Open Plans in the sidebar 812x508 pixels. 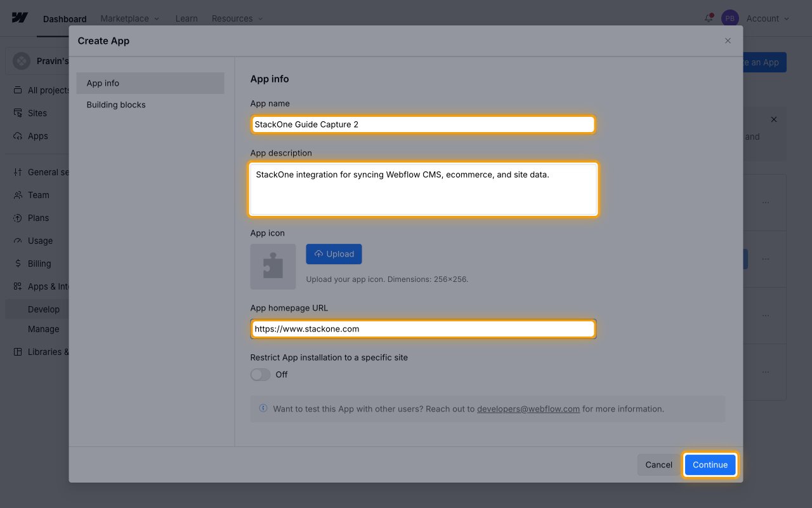pyautogui.click(x=38, y=218)
